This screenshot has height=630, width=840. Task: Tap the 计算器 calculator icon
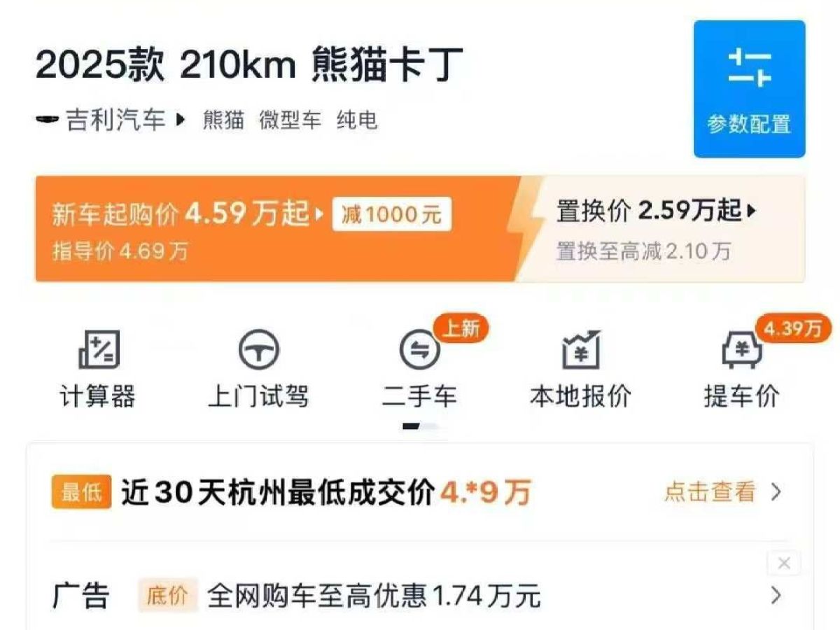(x=99, y=350)
